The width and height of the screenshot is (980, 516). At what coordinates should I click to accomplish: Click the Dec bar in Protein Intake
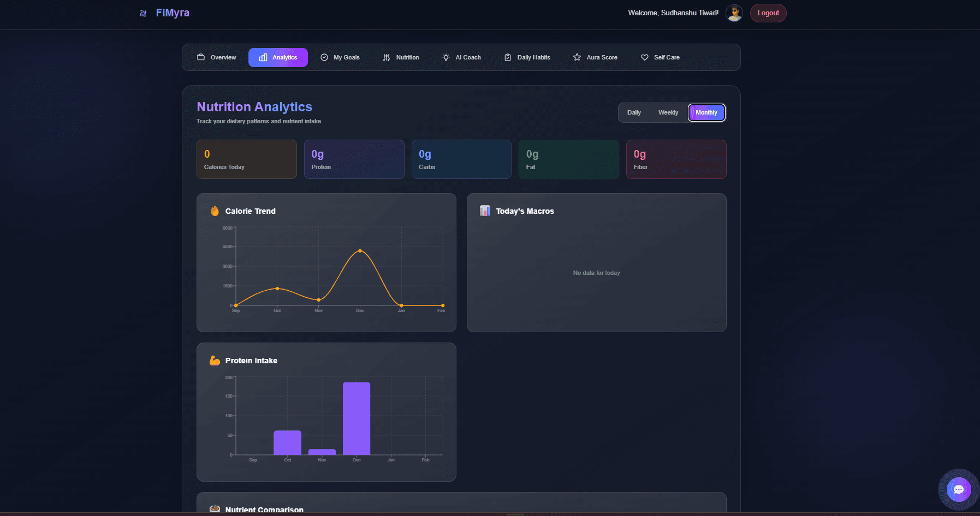[357, 418]
